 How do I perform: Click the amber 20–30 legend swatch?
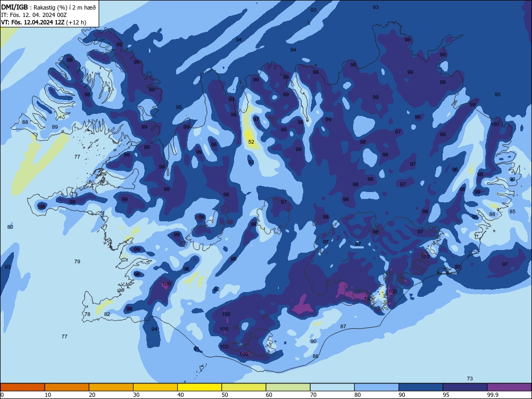click(111, 387)
